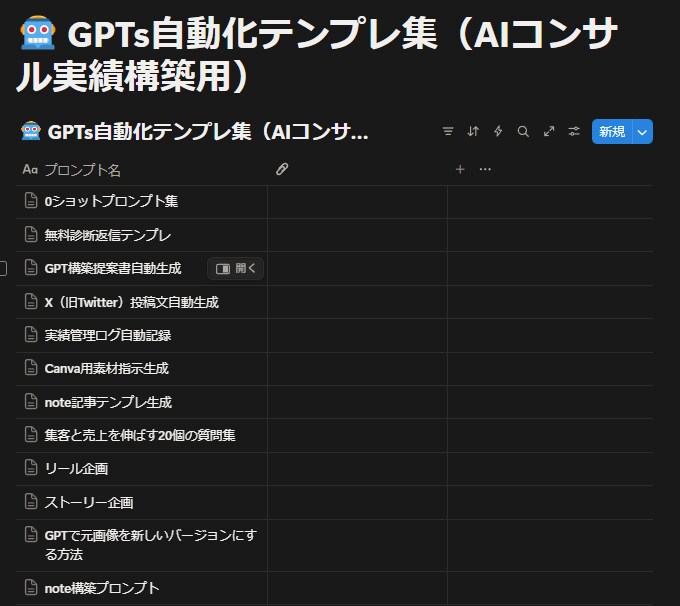Screen dimensions: 680x606
Task: Open the 0ショットプロンプト集 page
Action: [111, 201]
